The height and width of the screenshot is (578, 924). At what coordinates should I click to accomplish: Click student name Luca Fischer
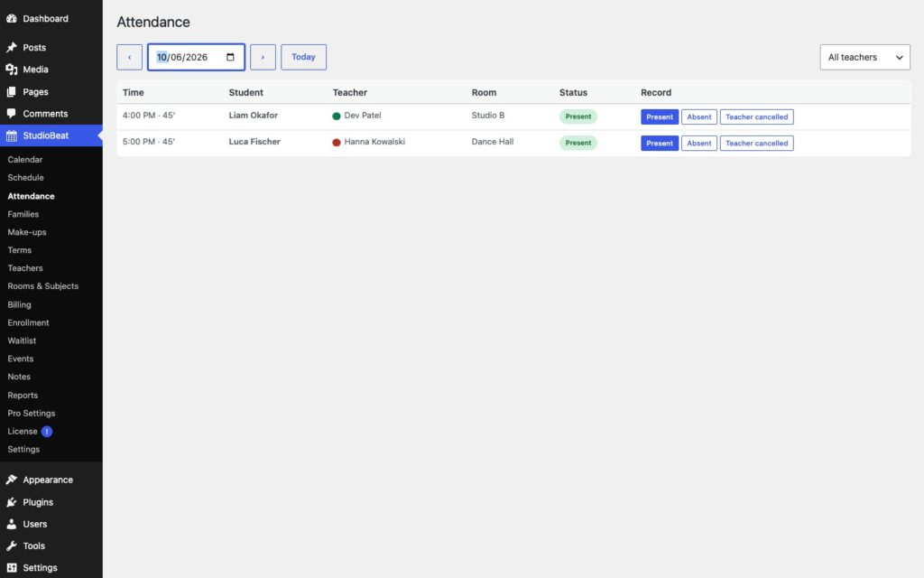tap(254, 142)
